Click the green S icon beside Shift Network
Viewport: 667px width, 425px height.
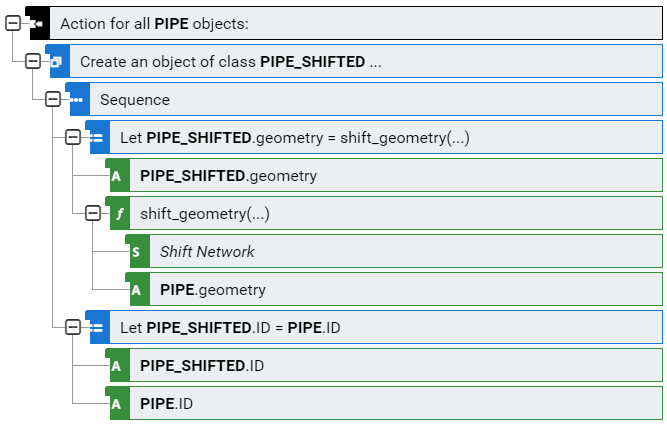click(x=137, y=252)
